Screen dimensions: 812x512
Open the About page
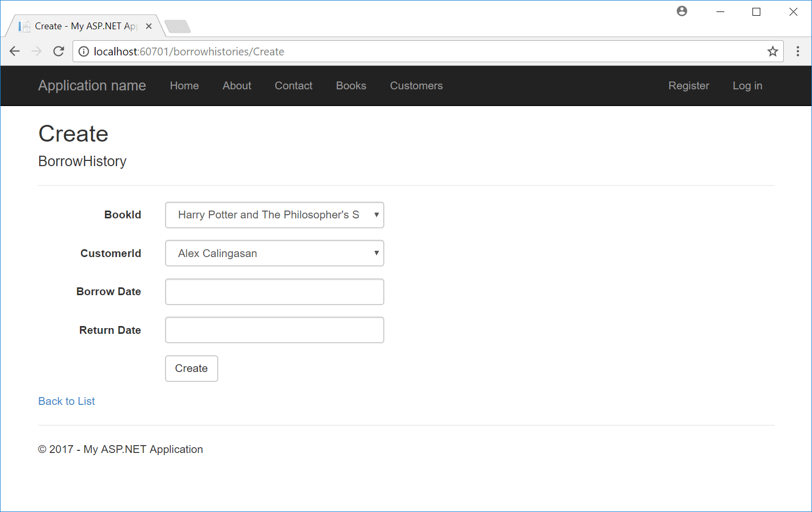click(237, 86)
